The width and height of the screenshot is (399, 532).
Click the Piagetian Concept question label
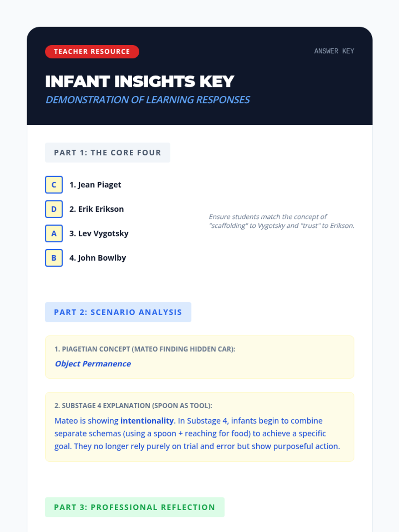tap(145, 349)
